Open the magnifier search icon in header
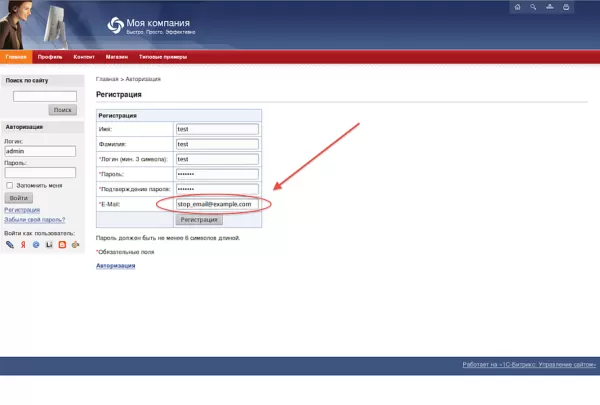600x405 pixels. tap(533, 7)
